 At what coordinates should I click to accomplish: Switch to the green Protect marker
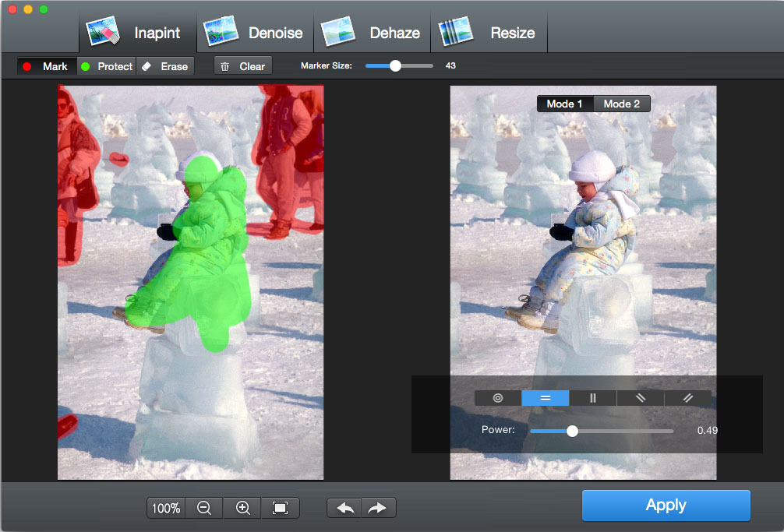click(107, 66)
